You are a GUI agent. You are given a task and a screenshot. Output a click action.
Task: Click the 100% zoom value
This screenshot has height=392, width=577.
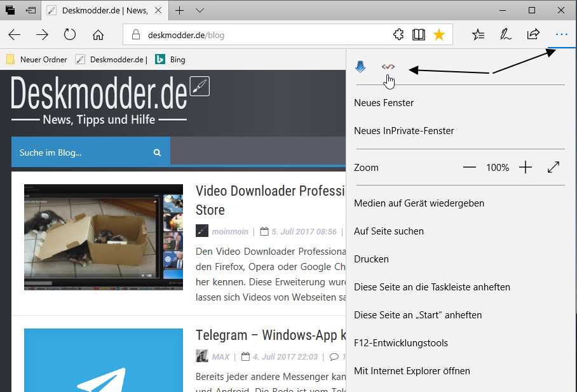click(x=498, y=168)
